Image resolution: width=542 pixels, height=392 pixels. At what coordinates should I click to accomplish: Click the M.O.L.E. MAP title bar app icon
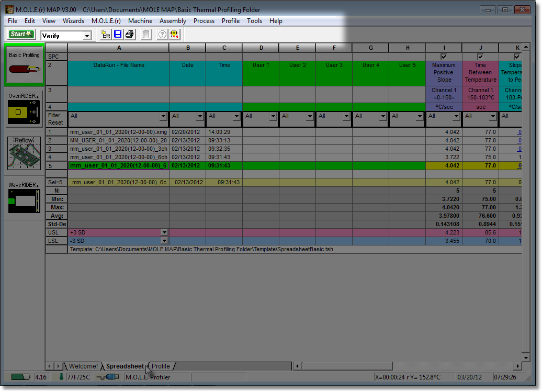(x=9, y=9)
